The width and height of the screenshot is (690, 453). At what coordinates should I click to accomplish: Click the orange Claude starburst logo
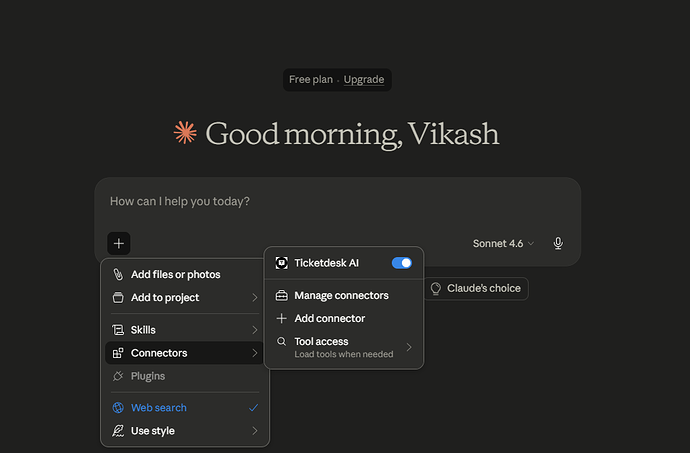185,133
